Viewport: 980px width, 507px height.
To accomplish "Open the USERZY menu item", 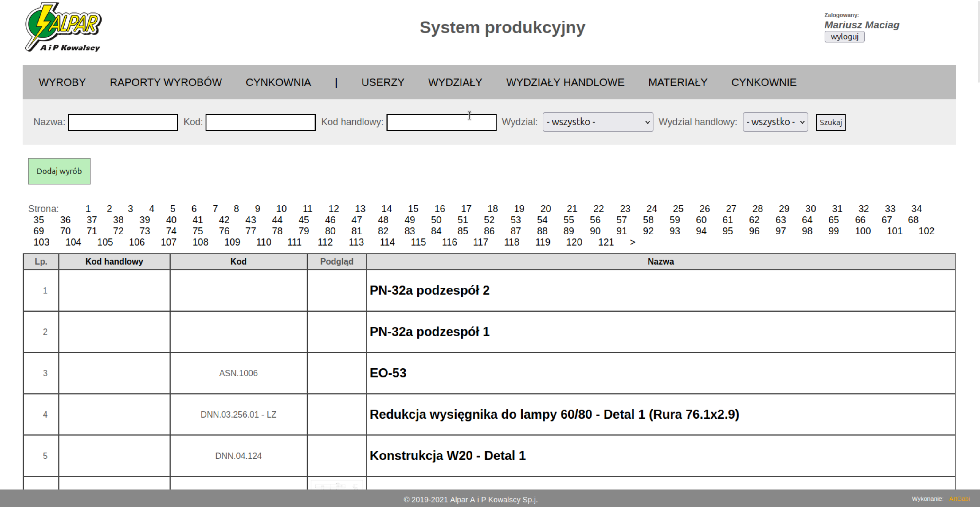I will click(382, 82).
